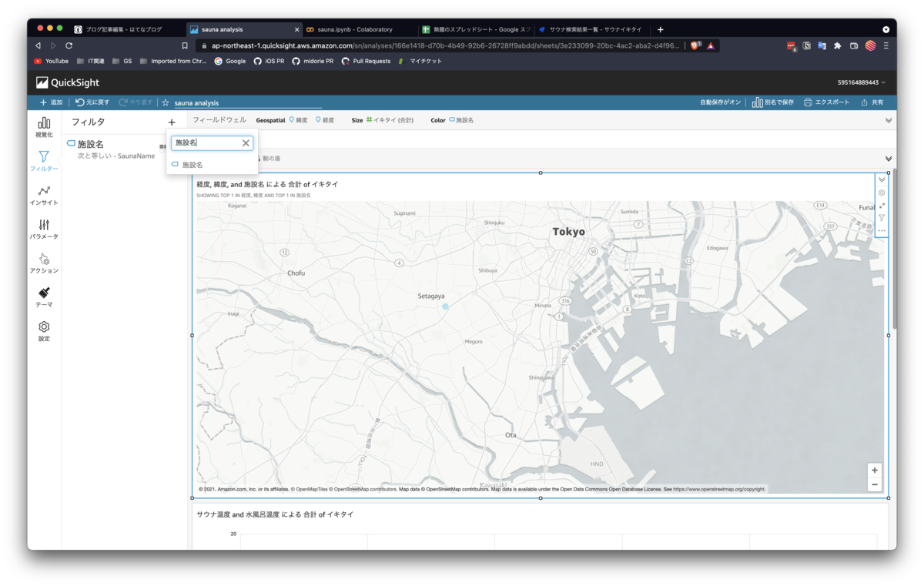Click 別名で保存 (Save as)
Image resolution: width=924 pixels, height=586 pixels.
(x=772, y=102)
